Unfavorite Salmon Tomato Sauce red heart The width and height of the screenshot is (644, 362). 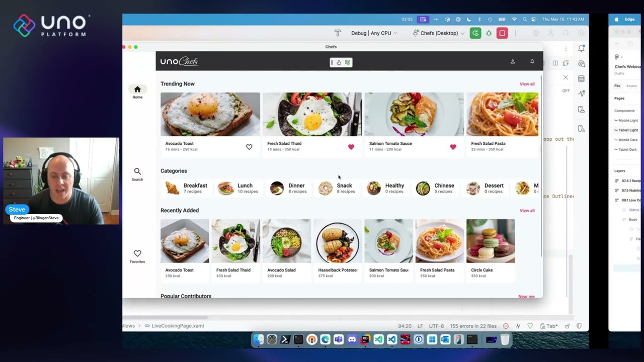pos(453,147)
